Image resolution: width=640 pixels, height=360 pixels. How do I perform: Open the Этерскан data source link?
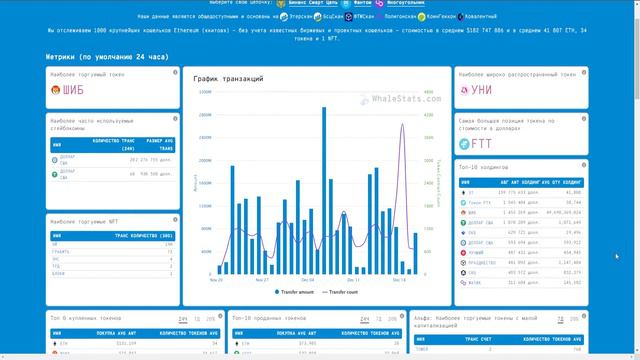click(300, 17)
